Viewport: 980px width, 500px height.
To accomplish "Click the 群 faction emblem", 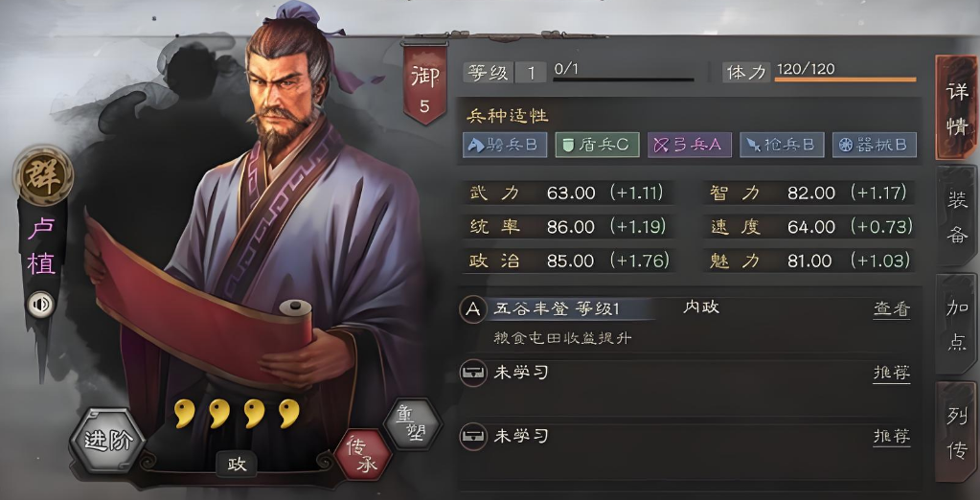I will [x=42, y=177].
